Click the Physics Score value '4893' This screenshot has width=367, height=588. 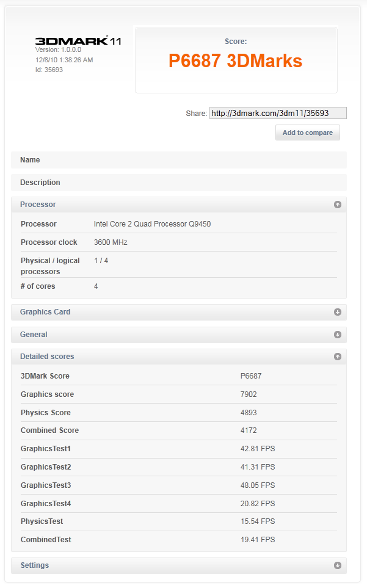[x=249, y=413]
